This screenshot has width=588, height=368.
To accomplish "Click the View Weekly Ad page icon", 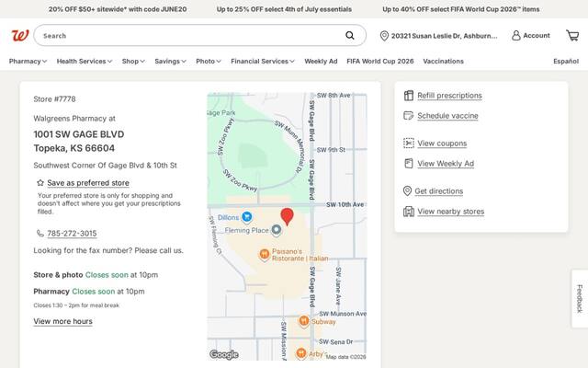I will (408, 164).
